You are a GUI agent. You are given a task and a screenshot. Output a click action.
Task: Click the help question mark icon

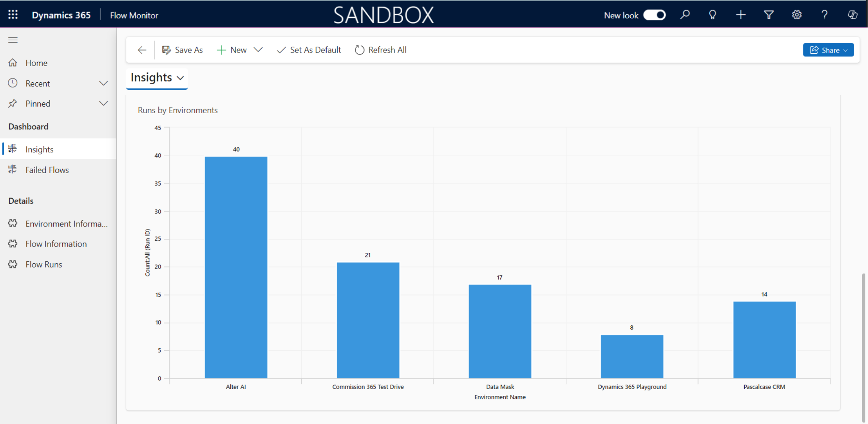pos(824,15)
